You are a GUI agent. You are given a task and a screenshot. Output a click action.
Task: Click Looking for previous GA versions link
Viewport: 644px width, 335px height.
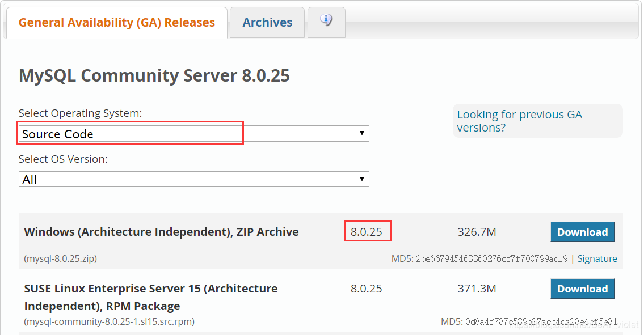[x=520, y=121]
